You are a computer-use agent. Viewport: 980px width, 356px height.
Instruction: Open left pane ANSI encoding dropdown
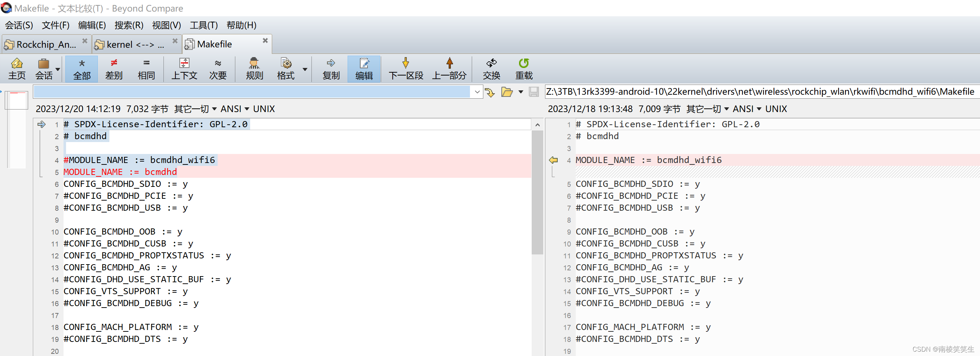[x=235, y=109]
